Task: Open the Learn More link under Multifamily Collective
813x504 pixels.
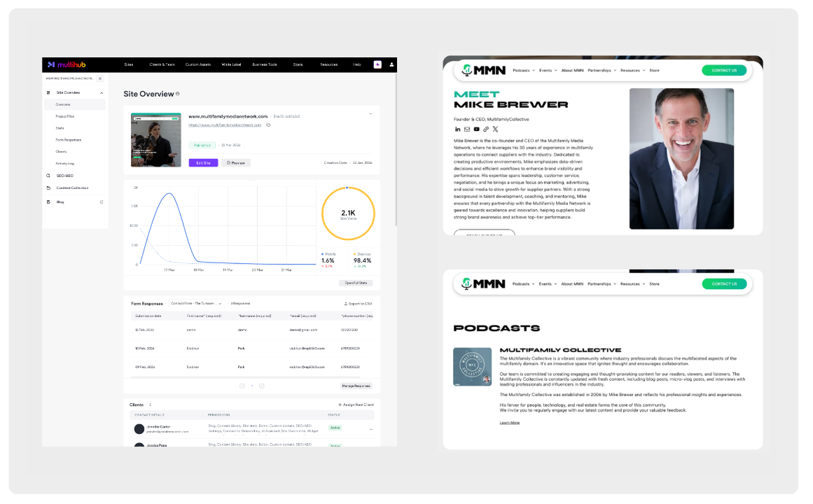Action: pyautogui.click(x=509, y=422)
